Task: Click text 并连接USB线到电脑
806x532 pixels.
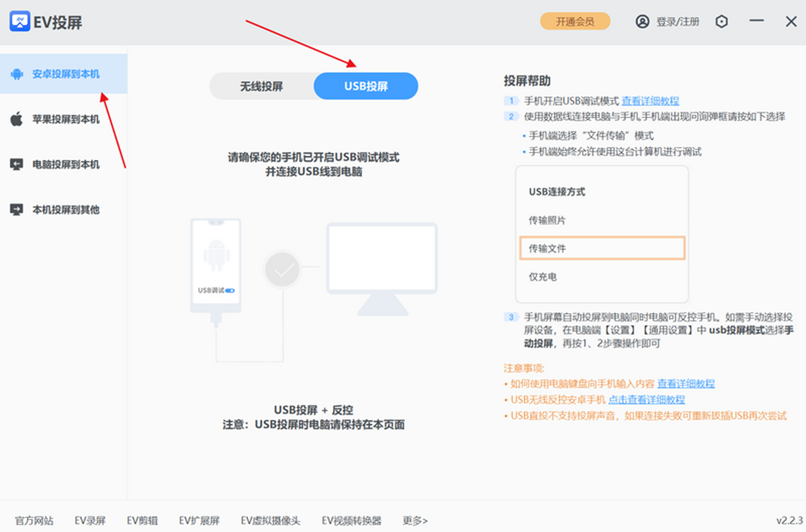Action: click(x=314, y=171)
